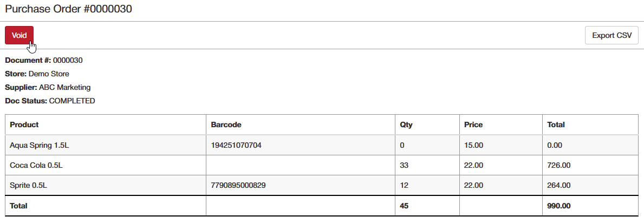Click the Total column header
The image size is (644, 223).
point(590,124)
